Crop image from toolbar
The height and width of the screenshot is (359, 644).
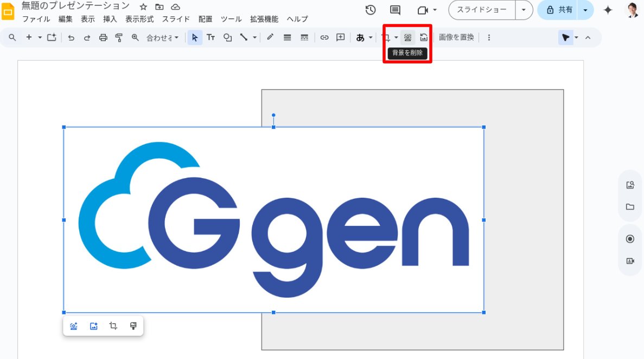click(386, 37)
